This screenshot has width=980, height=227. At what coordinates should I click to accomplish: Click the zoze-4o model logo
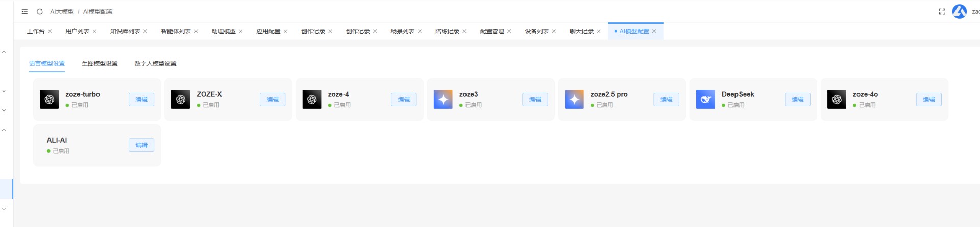837,99
